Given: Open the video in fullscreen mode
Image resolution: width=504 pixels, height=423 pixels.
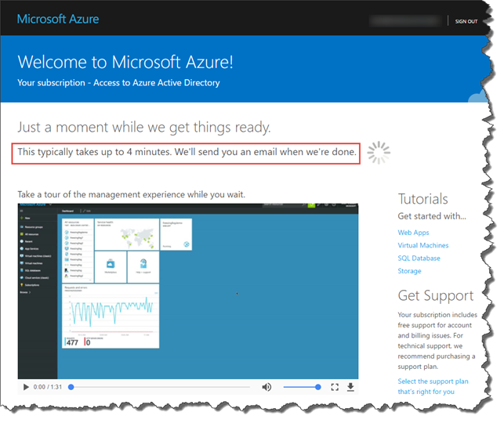Looking at the screenshot, I should 335,387.
